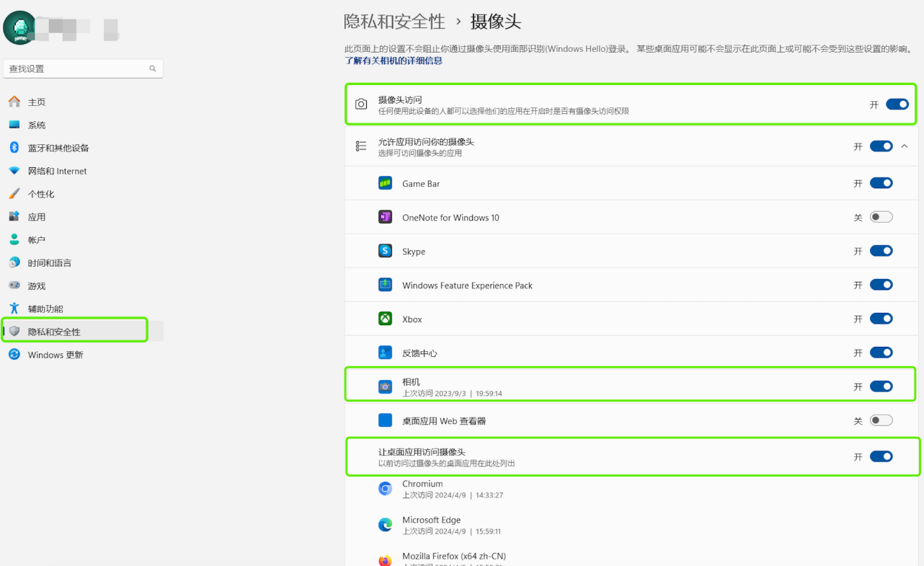Enable camera access for OneNote toggle
Image resolution: width=924 pixels, height=566 pixels.
click(881, 217)
